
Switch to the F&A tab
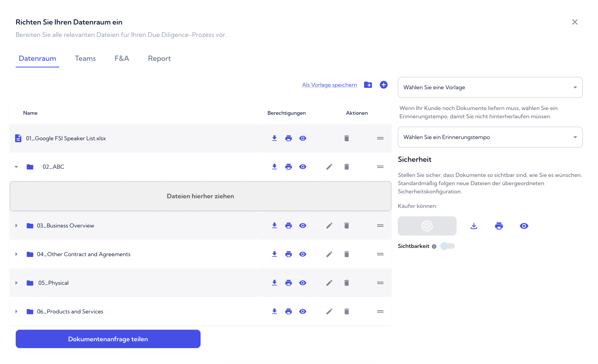pos(122,58)
